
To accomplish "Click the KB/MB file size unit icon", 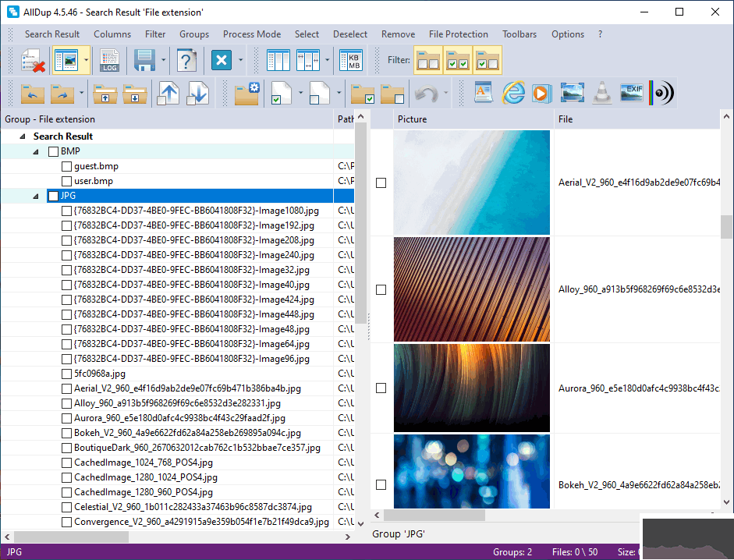I will click(x=353, y=60).
